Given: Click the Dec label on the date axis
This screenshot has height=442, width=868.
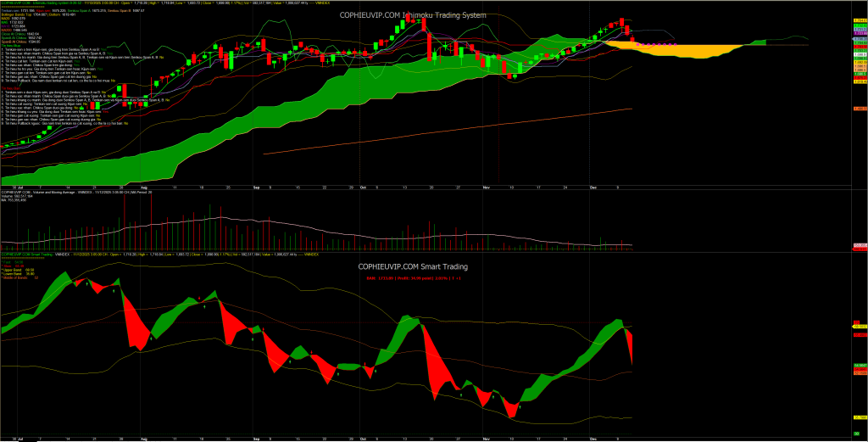Looking at the screenshot, I should pyautogui.click(x=595, y=184).
